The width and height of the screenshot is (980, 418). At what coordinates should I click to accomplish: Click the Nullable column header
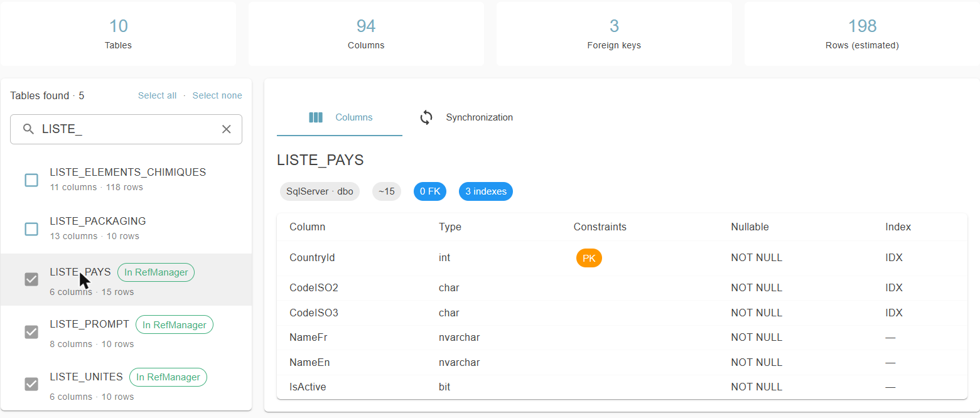click(750, 227)
